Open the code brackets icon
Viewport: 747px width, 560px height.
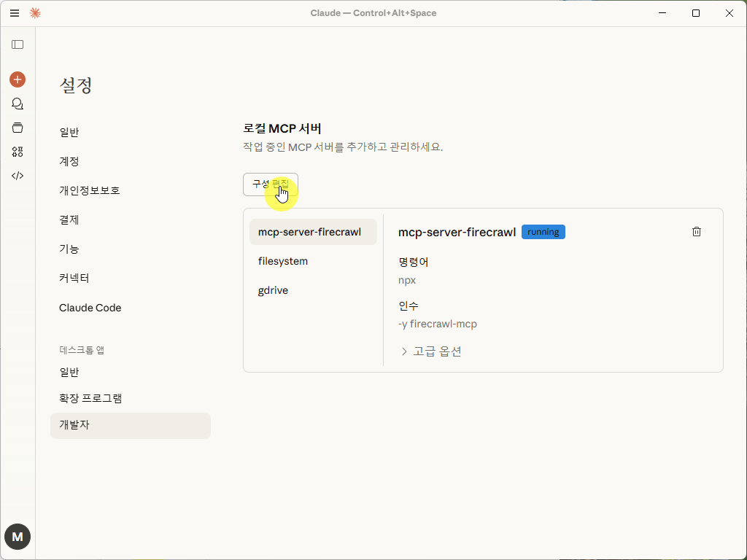(x=18, y=176)
